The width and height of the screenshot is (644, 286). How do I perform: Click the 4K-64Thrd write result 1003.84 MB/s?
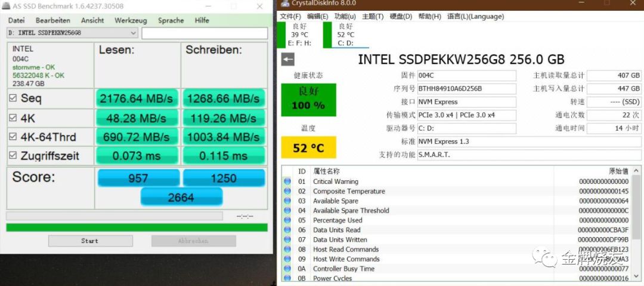pos(224,137)
